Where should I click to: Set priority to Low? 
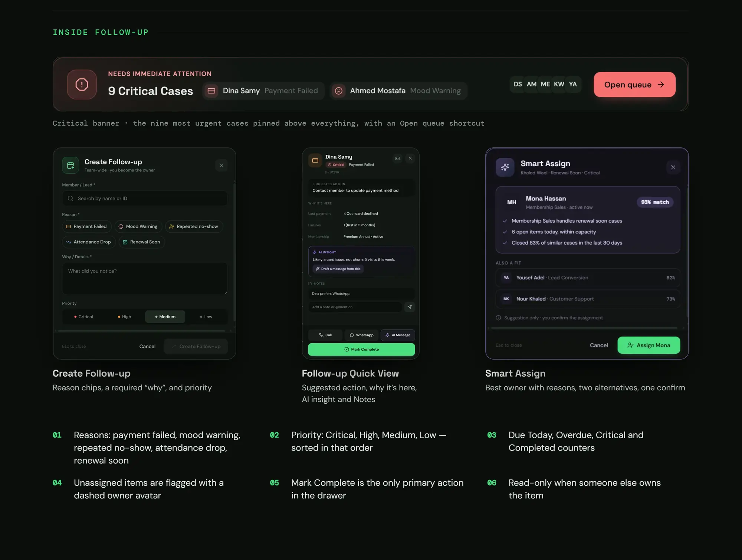point(206,317)
